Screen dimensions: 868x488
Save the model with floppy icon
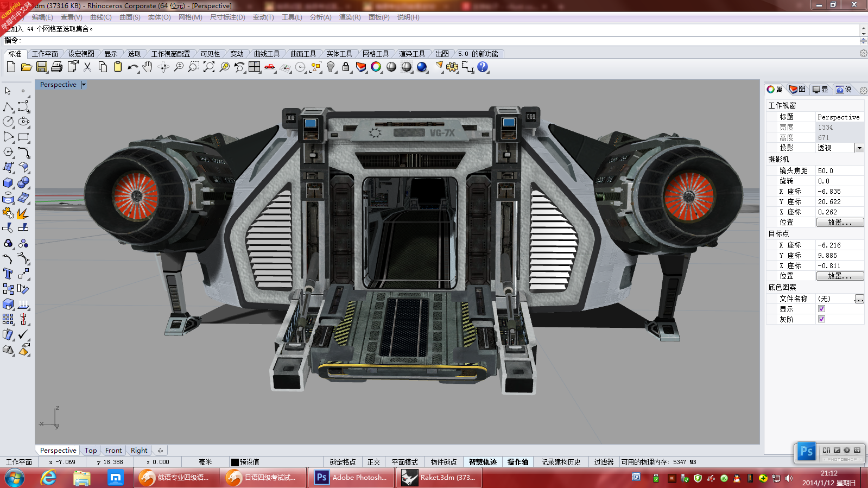[42, 67]
